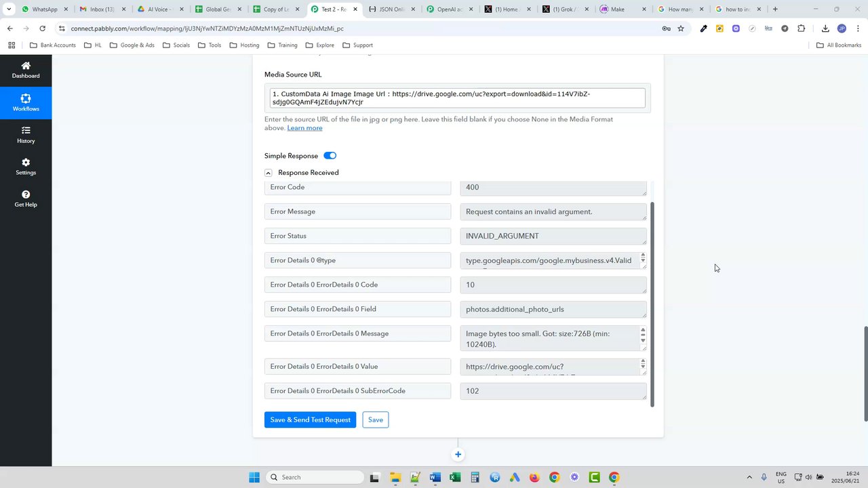Click the Windows taskbar Search box
The width and height of the screenshot is (868, 488).
(315, 477)
